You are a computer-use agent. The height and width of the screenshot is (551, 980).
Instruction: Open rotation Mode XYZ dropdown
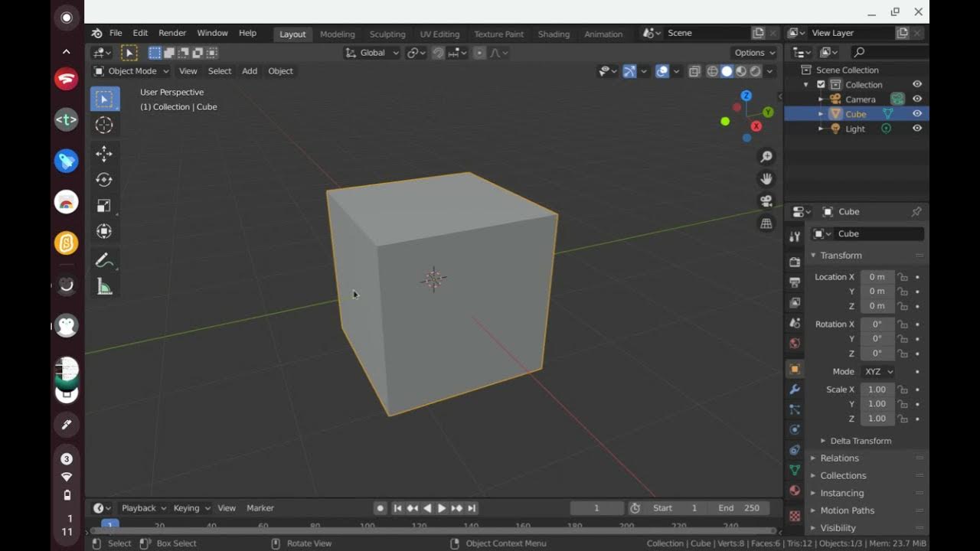coord(877,371)
